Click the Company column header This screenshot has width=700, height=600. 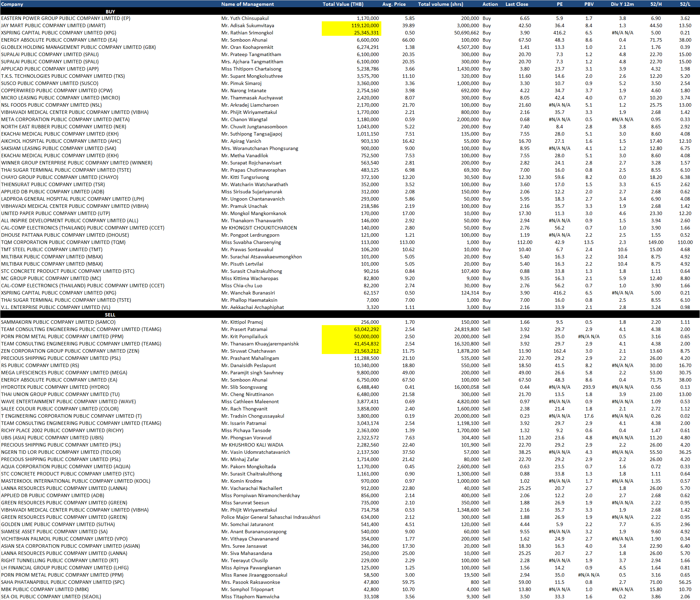click(x=12, y=4)
